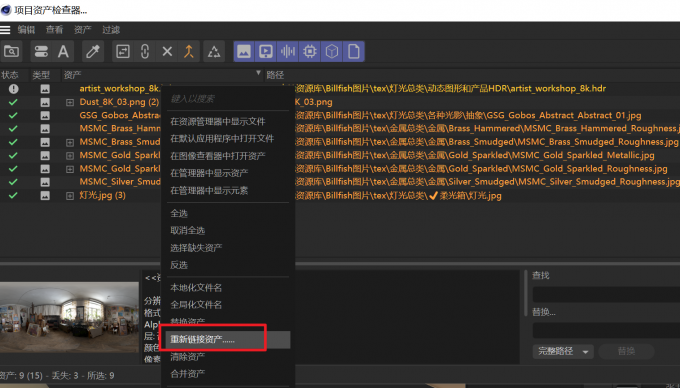Expand the Dust_8K_03.png (2) row
The image size is (680, 388).
click(x=70, y=103)
